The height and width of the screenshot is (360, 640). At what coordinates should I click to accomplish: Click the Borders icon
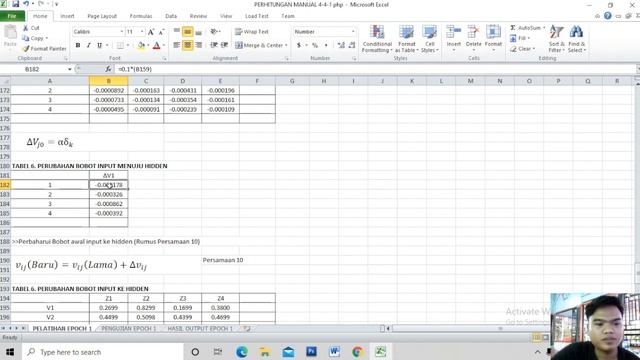(x=120, y=45)
